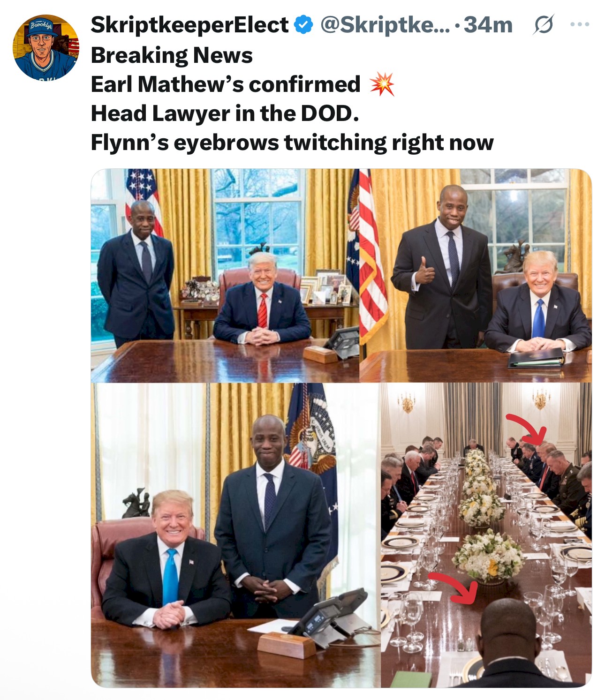Open the three-dot more options menu
Image resolution: width=605 pixels, height=700 pixels.
580,24
